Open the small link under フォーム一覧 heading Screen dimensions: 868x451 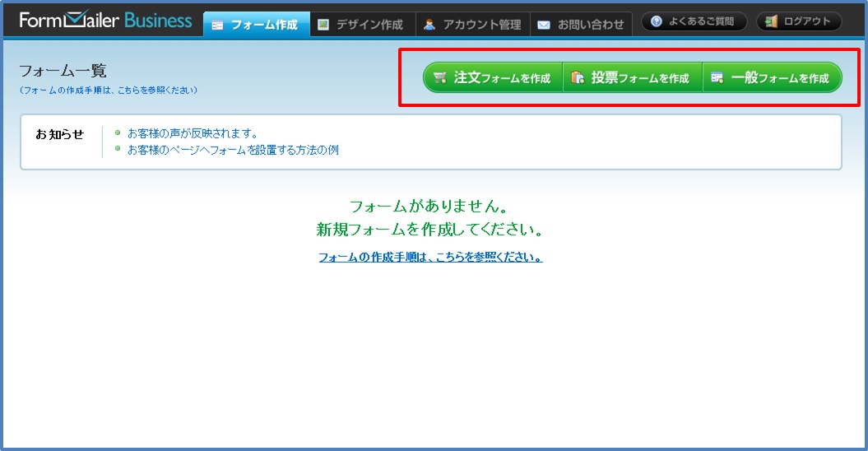pyautogui.click(x=109, y=91)
